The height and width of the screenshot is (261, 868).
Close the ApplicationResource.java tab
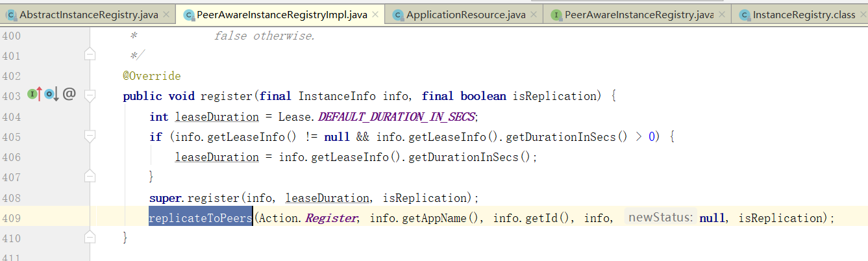534,15
